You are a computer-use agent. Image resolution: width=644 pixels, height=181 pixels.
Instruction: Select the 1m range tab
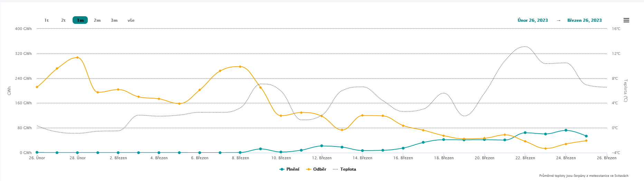pyautogui.click(x=80, y=20)
